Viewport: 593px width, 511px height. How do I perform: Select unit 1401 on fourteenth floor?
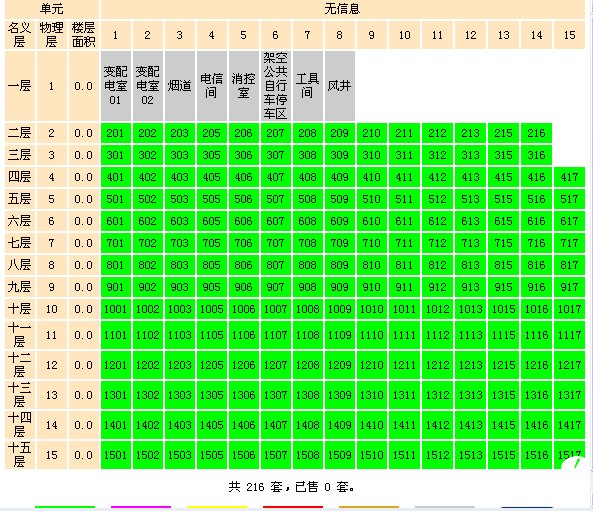(x=115, y=425)
